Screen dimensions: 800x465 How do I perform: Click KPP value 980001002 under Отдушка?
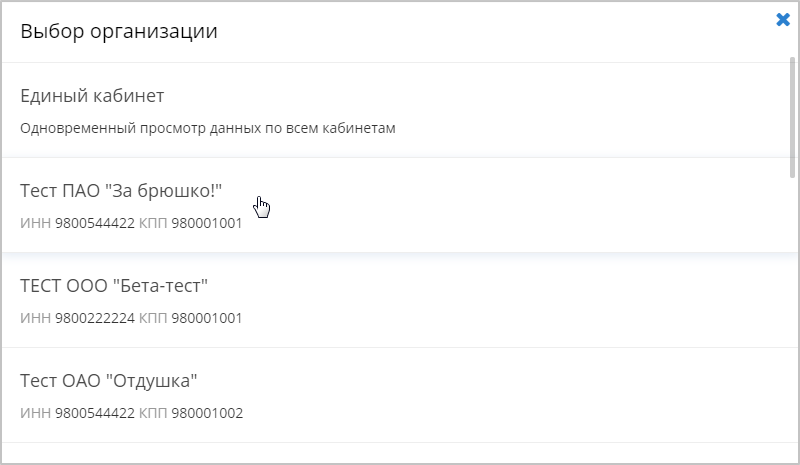click(207, 413)
